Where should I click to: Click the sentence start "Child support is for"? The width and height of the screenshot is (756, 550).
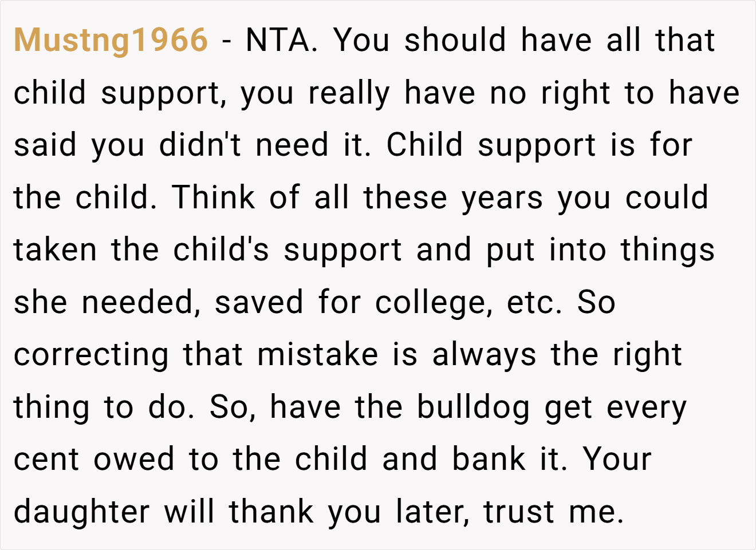coord(539,145)
